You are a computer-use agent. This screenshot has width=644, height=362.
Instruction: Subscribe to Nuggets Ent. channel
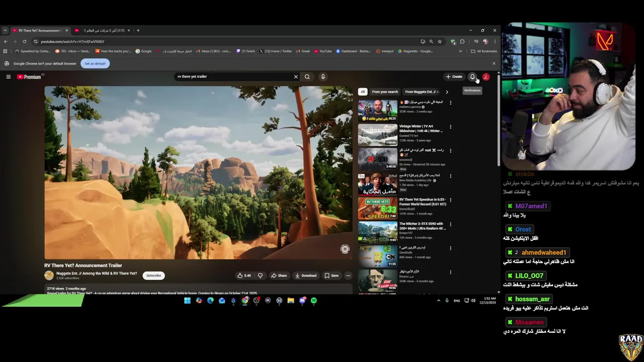153,276
